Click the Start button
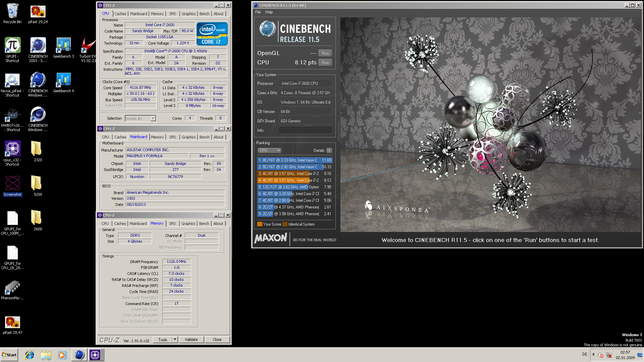This screenshot has width=644, height=362. pyautogui.click(x=9, y=355)
